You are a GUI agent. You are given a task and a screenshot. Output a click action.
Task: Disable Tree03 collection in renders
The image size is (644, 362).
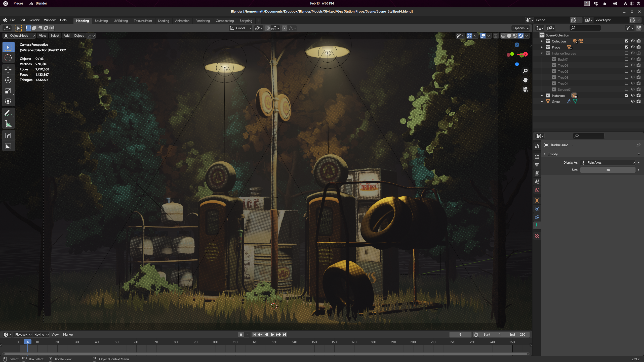639,77
